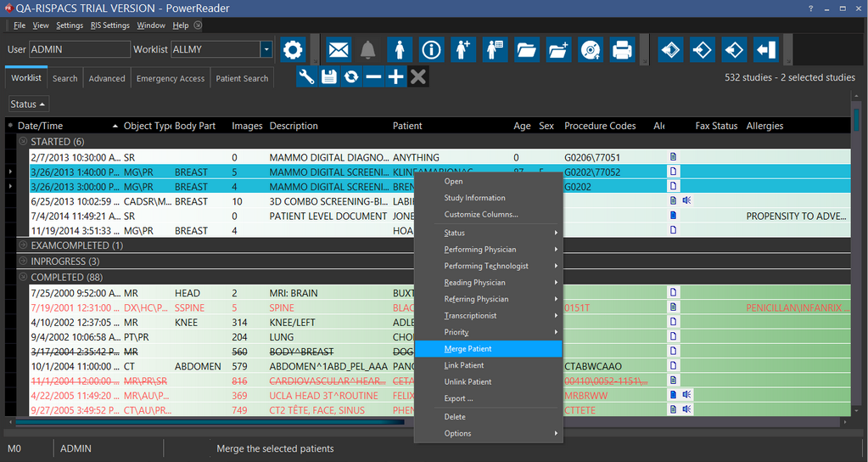Switch to the Emergency Access tab
Viewport: 868px width, 462px height.
coord(171,78)
